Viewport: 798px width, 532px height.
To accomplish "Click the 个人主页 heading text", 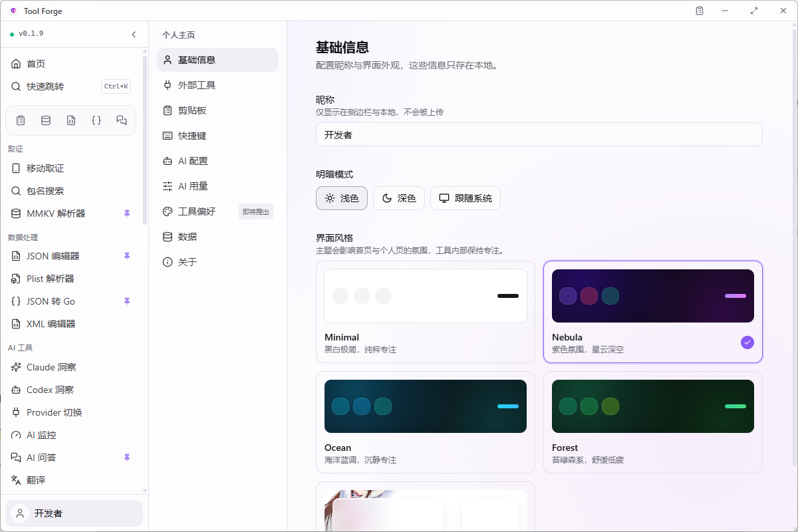I will [179, 35].
